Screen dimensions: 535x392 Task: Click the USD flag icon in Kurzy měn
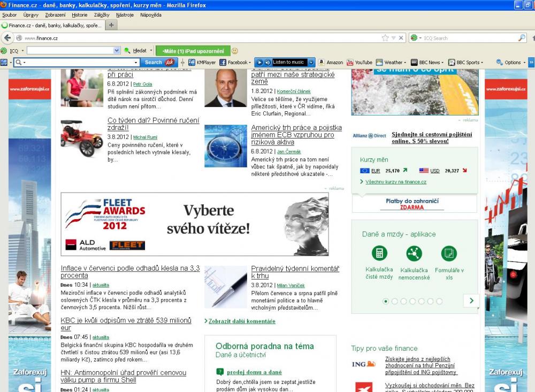pos(424,171)
